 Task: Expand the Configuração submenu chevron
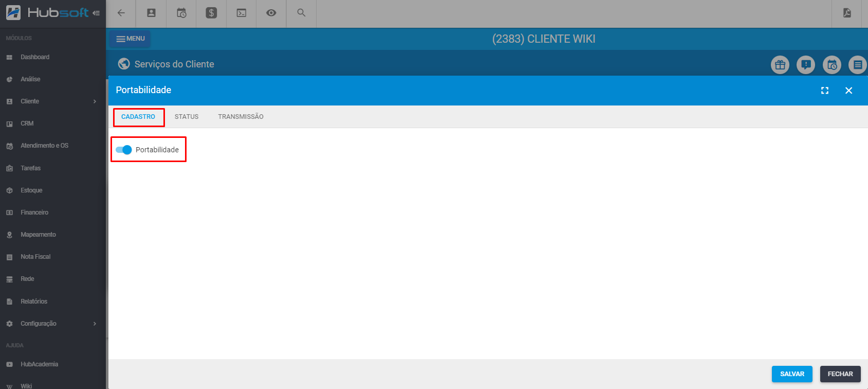[x=95, y=324]
